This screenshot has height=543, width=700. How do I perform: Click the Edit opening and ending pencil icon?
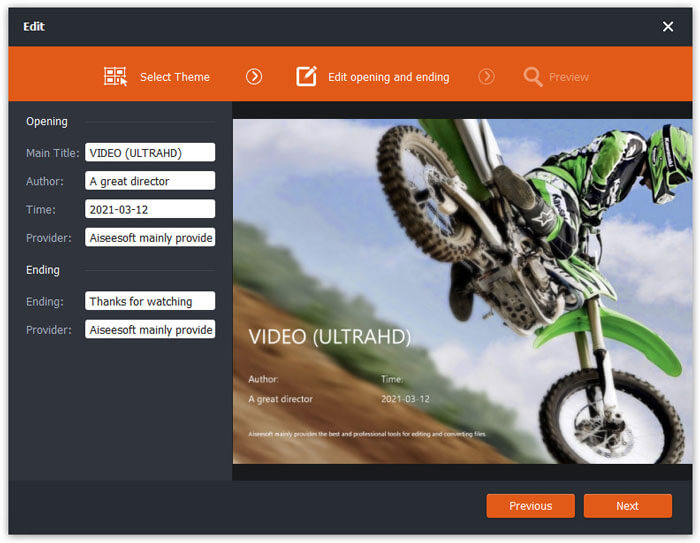pos(306,77)
